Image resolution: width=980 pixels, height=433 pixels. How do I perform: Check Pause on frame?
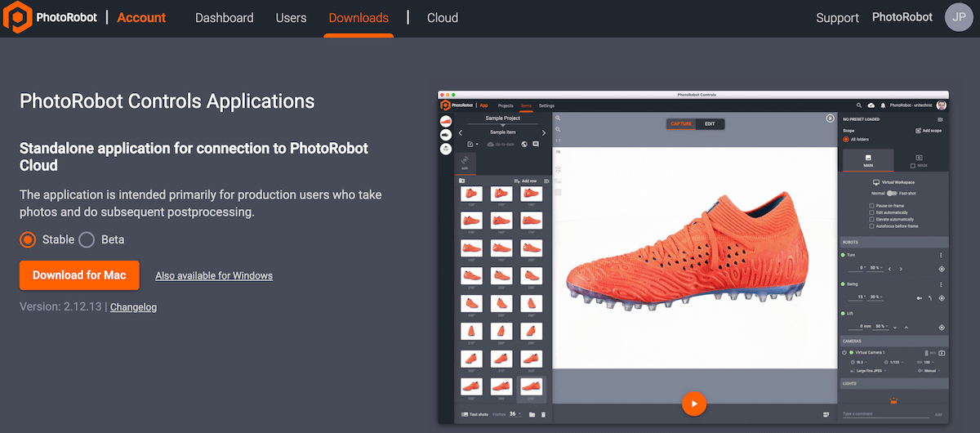click(x=871, y=206)
